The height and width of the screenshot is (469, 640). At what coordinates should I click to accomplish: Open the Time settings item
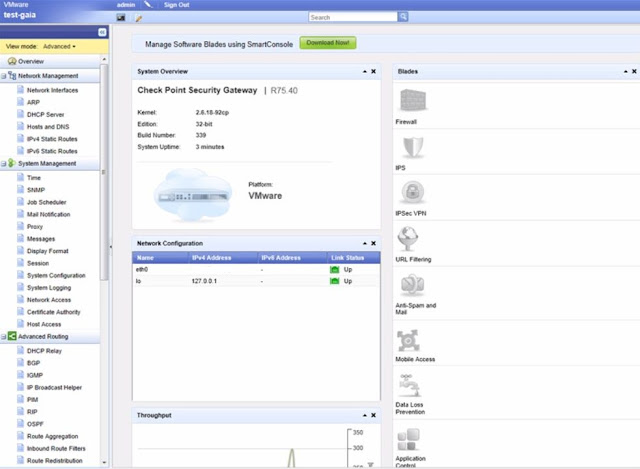coord(33,178)
